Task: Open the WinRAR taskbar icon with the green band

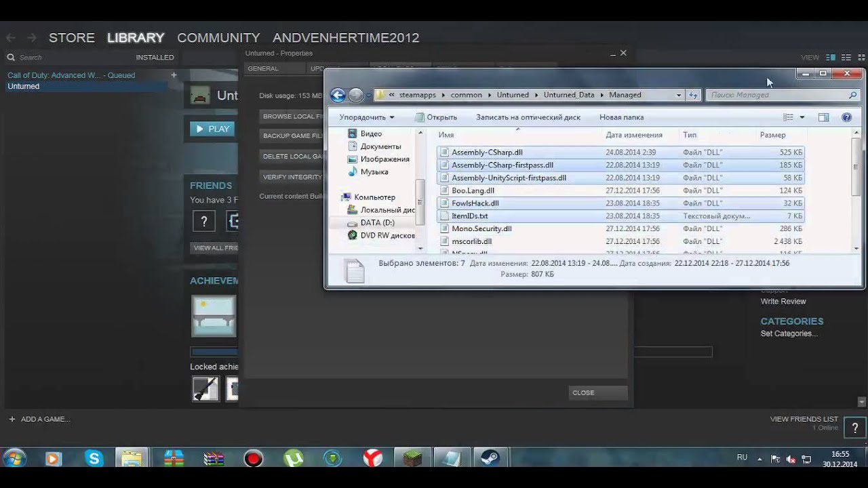Action: (x=174, y=459)
